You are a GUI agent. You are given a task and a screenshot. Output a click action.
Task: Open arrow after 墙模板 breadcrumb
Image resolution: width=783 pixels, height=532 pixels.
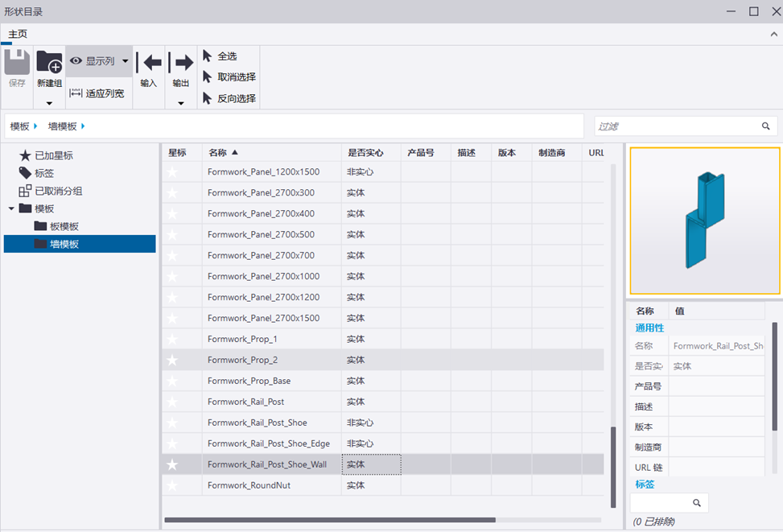(x=83, y=126)
